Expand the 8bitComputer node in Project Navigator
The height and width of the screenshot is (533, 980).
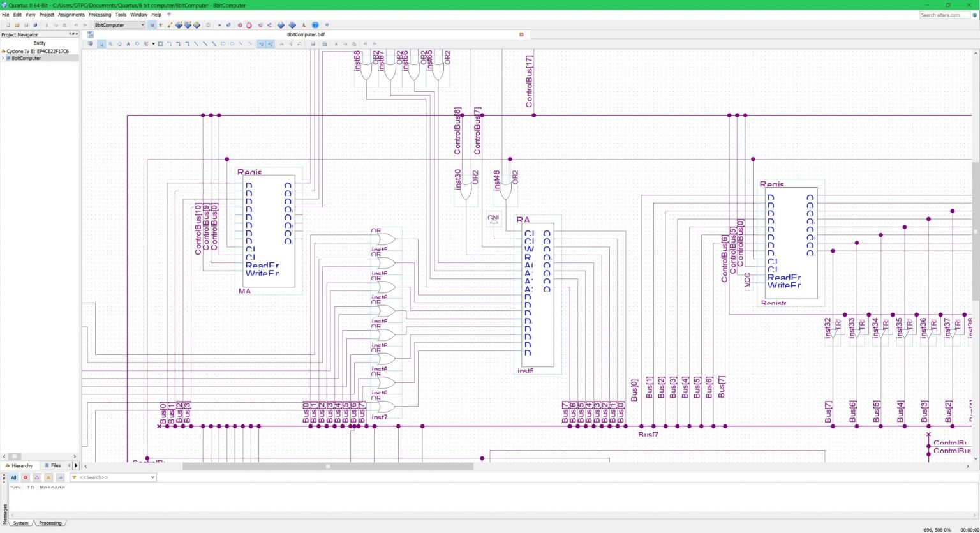(x=3, y=58)
